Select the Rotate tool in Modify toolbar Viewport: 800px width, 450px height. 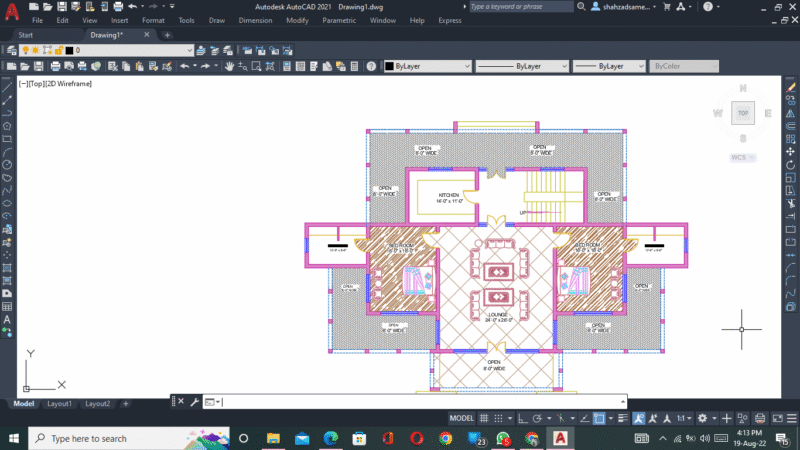pyautogui.click(x=790, y=165)
